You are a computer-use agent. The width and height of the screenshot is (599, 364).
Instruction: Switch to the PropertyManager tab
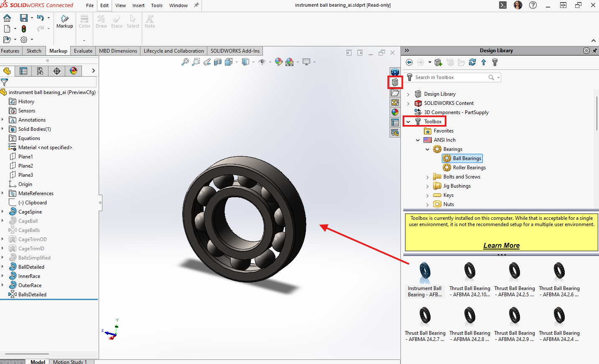coord(23,71)
